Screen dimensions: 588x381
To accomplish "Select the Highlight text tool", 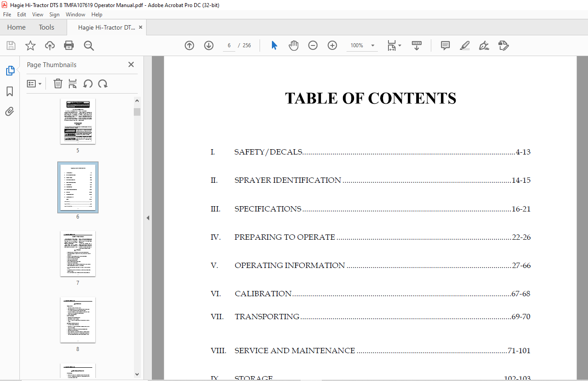I will click(x=464, y=45).
